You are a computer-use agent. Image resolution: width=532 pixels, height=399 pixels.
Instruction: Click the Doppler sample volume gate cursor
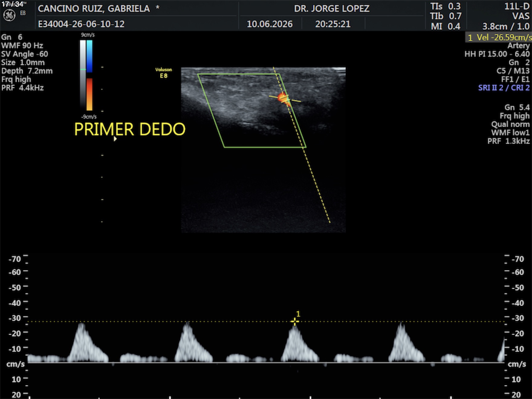point(285,99)
